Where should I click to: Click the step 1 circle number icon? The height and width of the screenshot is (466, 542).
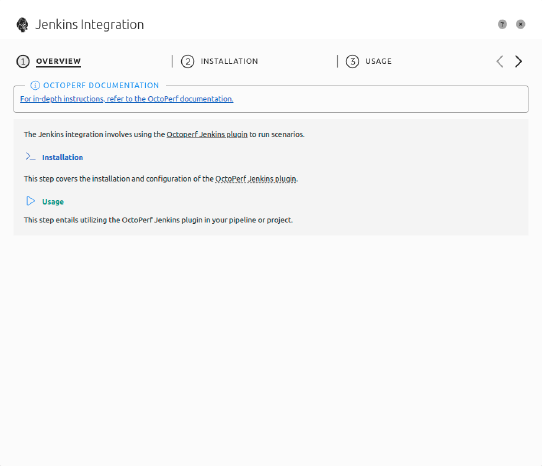coord(23,62)
